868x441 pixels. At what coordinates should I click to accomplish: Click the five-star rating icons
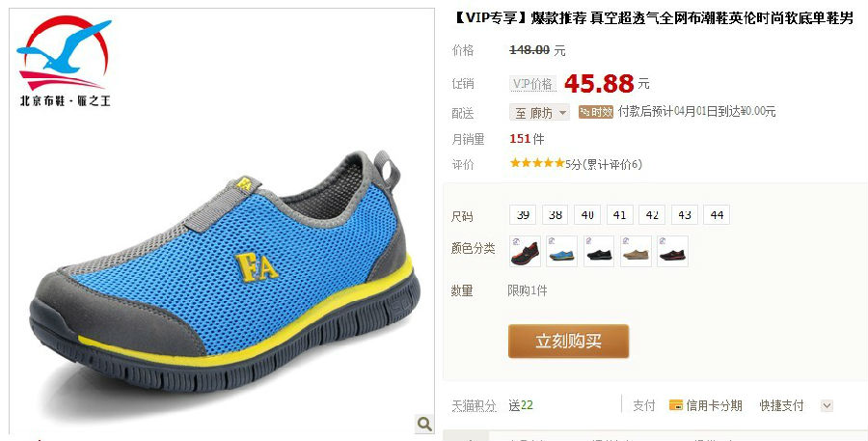point(537,163)
